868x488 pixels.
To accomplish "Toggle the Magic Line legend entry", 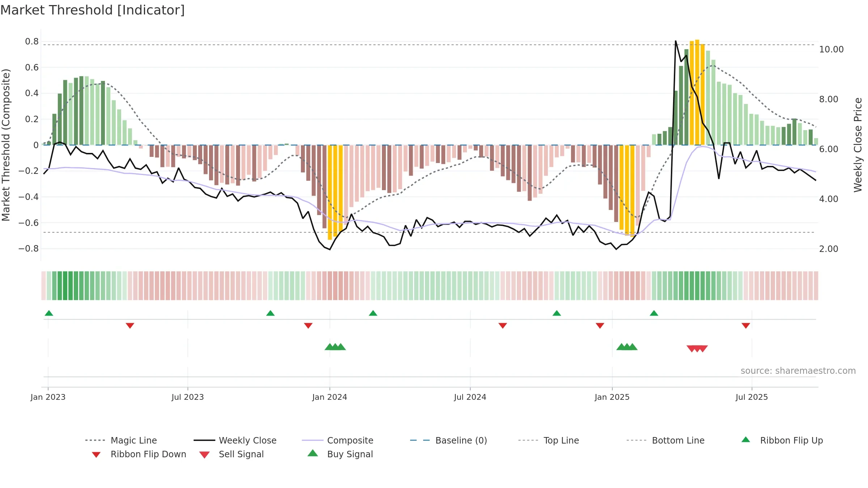I will pyautogui.click(x=121, y=440).
